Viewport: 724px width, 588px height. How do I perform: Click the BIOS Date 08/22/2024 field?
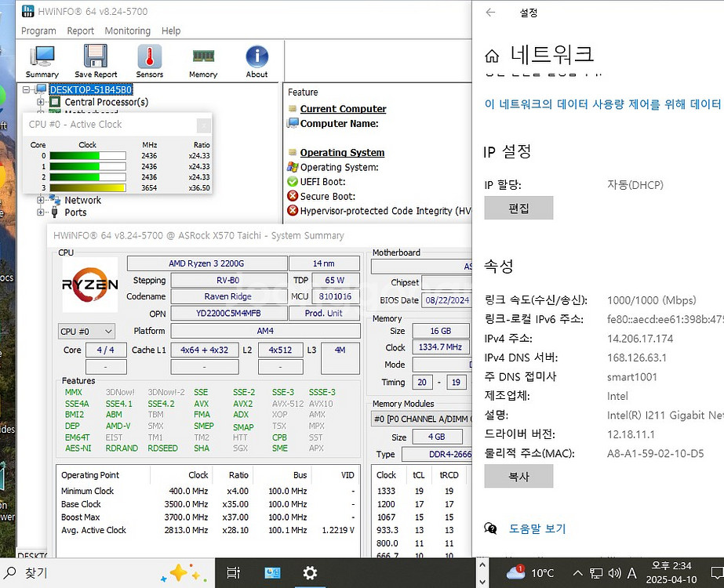[x=446, y=300]
